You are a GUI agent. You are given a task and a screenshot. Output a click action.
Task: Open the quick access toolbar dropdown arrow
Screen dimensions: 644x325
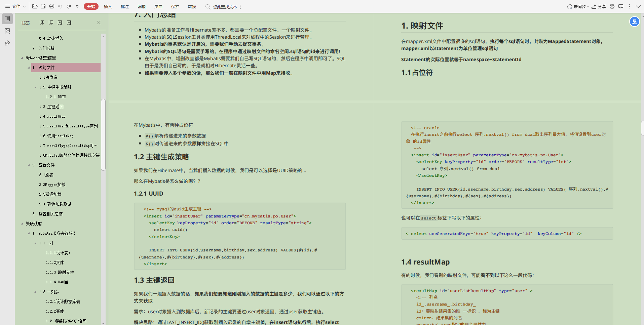[77, 6]
